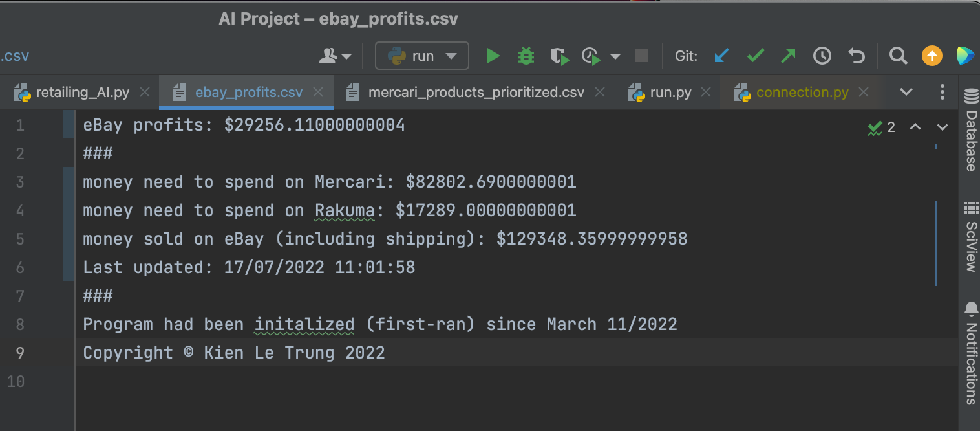Stop the running process
This screenshot has height=431, width=980.
(641, 56)
